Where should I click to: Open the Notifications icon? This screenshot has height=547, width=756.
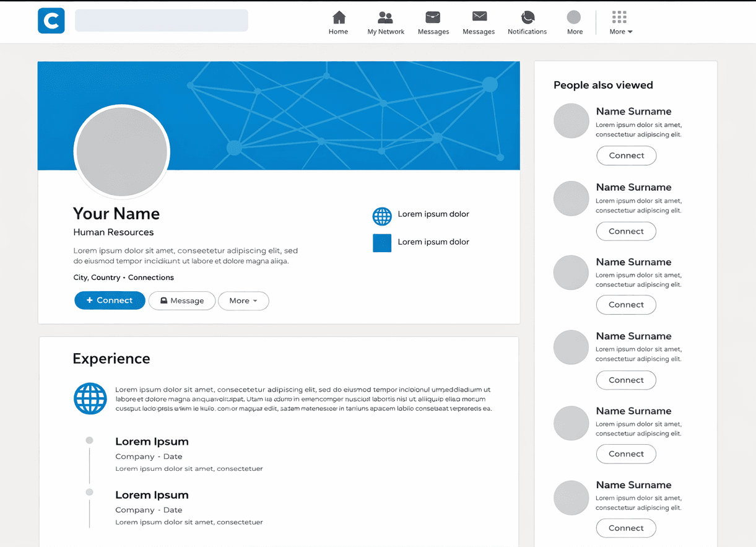pos(527,17)
